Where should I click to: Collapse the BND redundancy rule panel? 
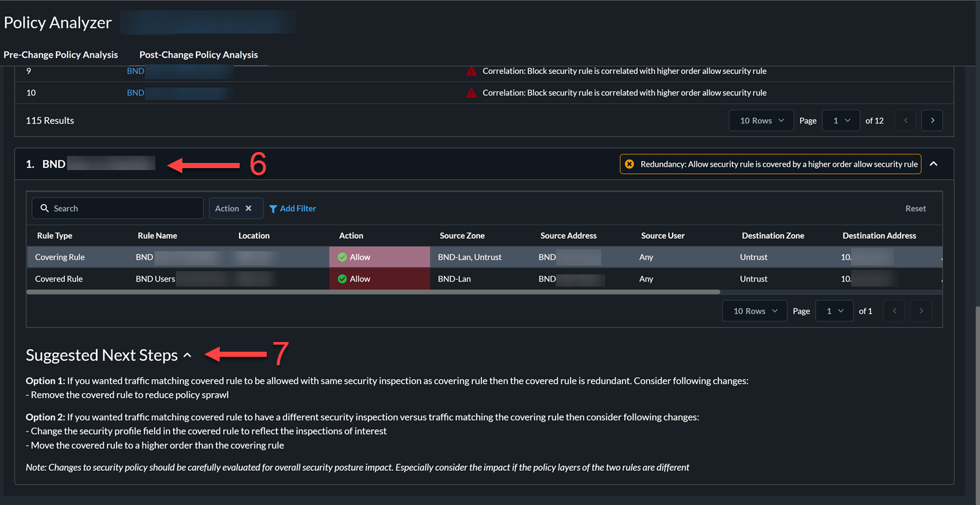click(x=934, y=164)
